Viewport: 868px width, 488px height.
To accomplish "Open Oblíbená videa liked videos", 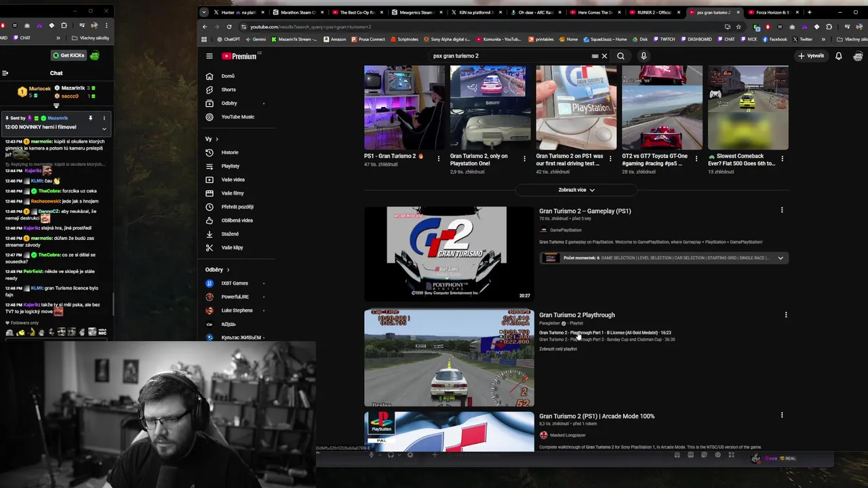I will [x=237, y=220].
